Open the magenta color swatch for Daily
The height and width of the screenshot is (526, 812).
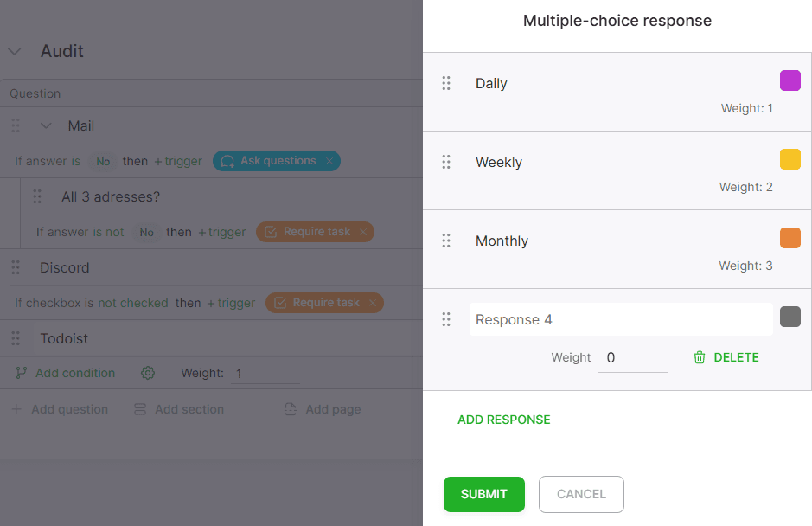790,80
